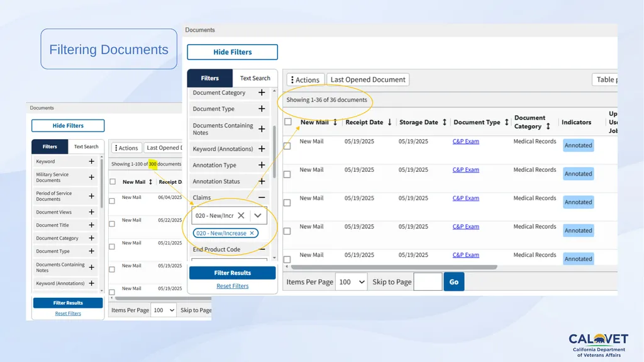Open the first C&P Exam link

[466, 141]
